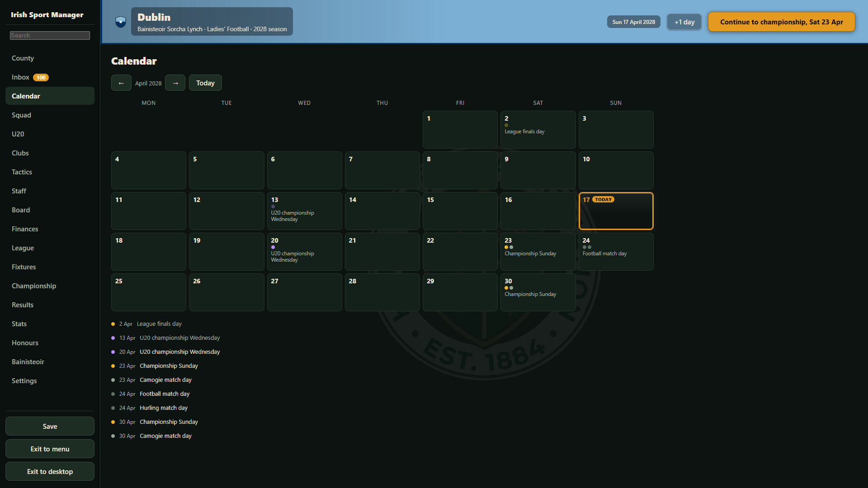Open the Honours page
Viewport: 868px width, 488px height.
[50, 343]
